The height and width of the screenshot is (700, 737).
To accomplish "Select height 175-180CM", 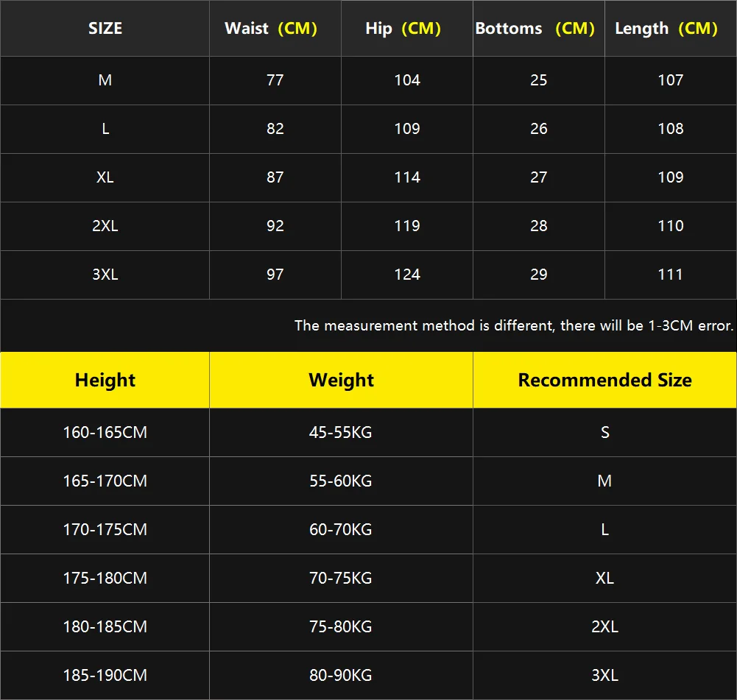I will click(x=105, y=579).
